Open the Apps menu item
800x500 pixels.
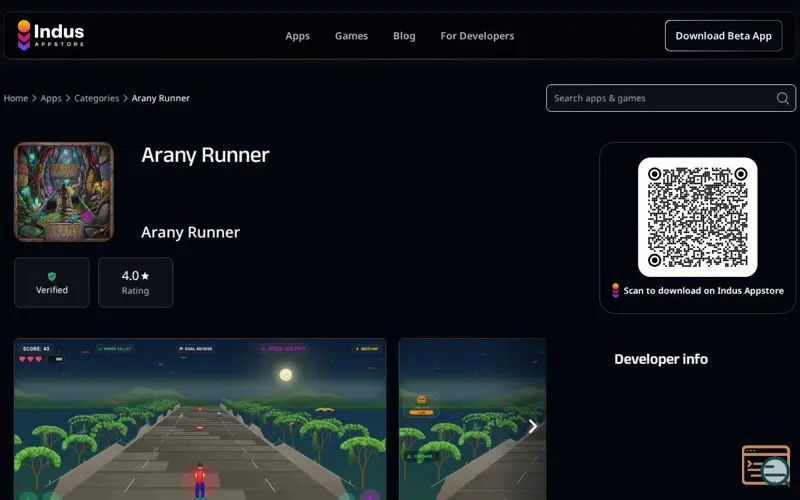(x=297, y=36)
